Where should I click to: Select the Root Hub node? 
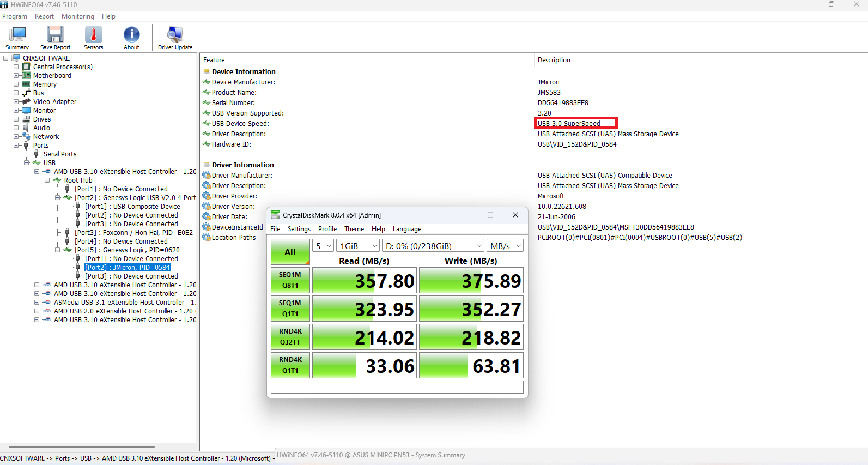point(78,180)
